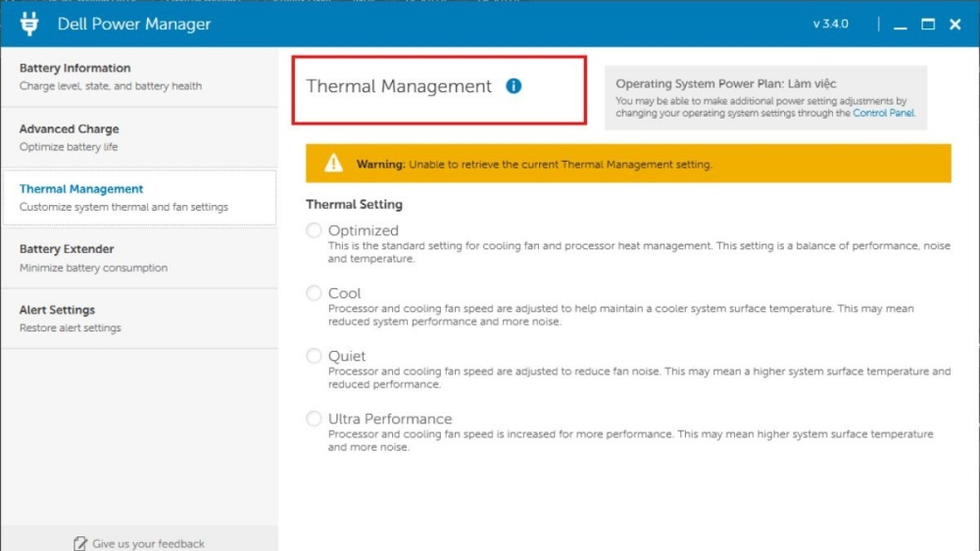Close the Dell Power Manager window
The width and height of the screenshot is (980, 551).
pos(955,25)
